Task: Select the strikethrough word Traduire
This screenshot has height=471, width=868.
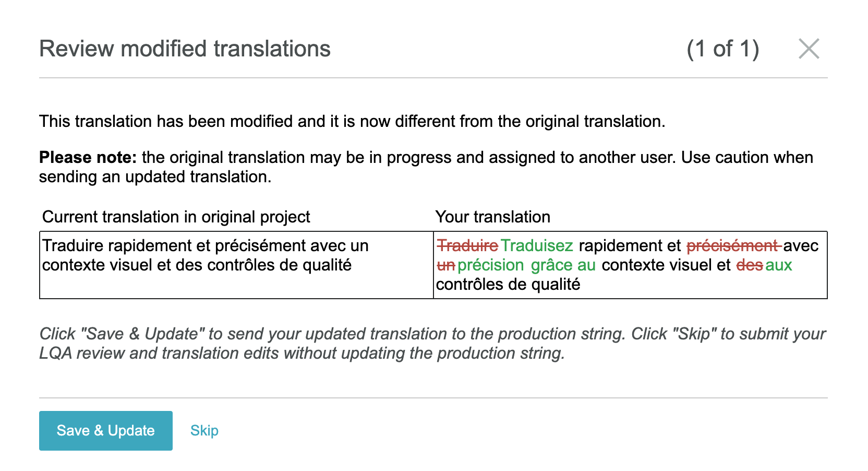Action: pyautogui.click(x=466, y=245)
